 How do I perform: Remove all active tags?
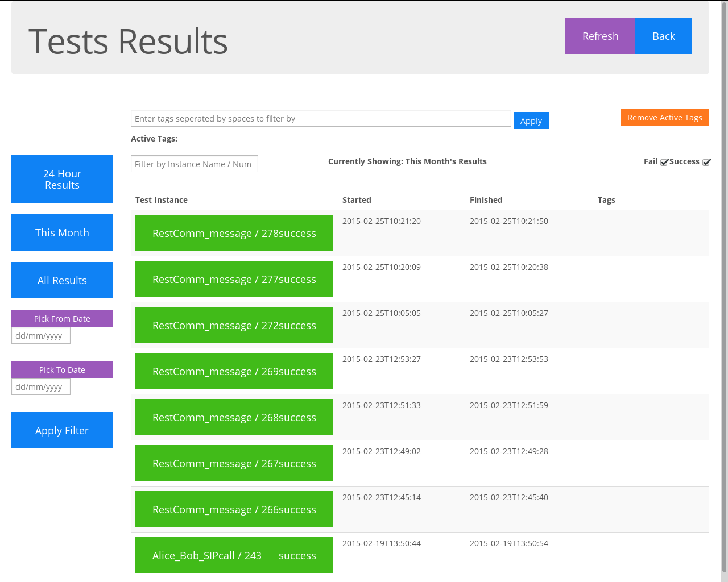click(x=665, y=117)
